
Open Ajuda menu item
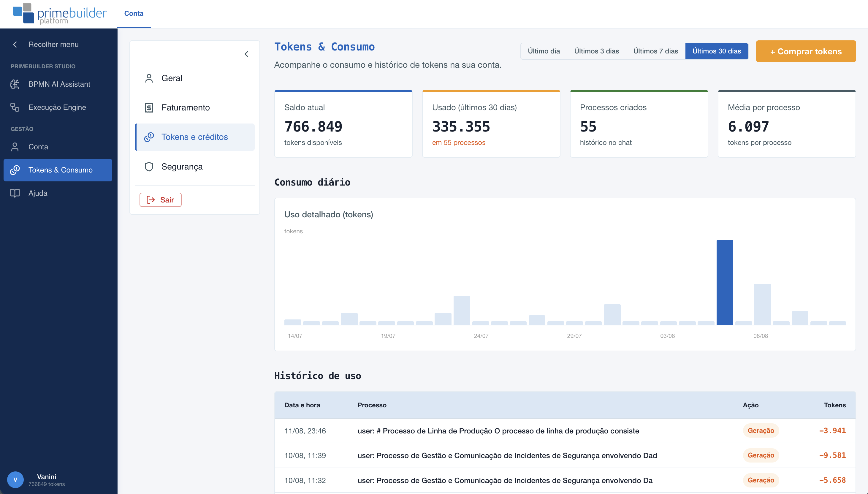point(58,193)
